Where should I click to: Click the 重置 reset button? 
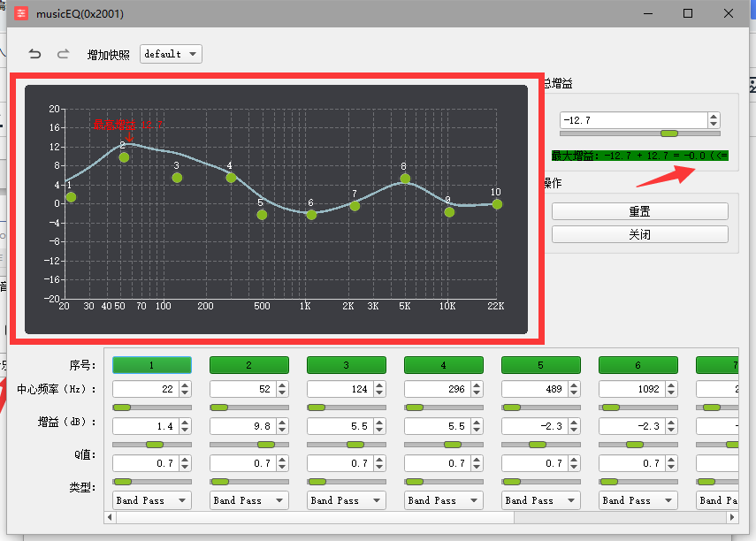click(640, 211)
